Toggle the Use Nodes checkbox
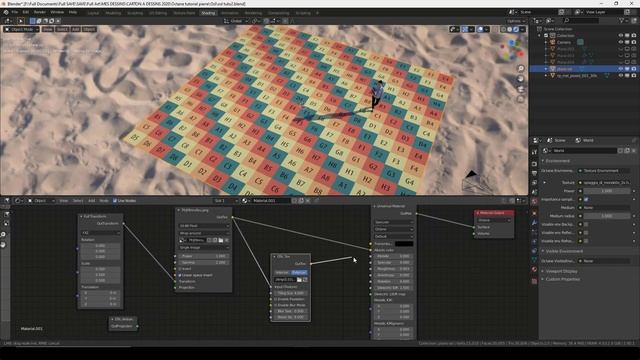 (x=115, y=201)
